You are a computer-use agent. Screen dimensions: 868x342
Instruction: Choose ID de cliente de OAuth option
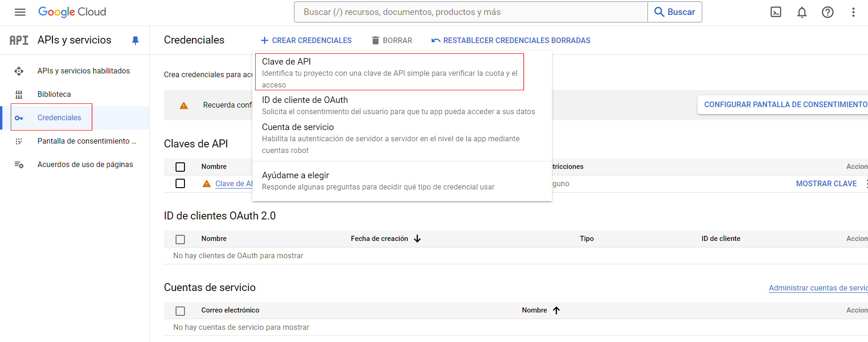402,105
